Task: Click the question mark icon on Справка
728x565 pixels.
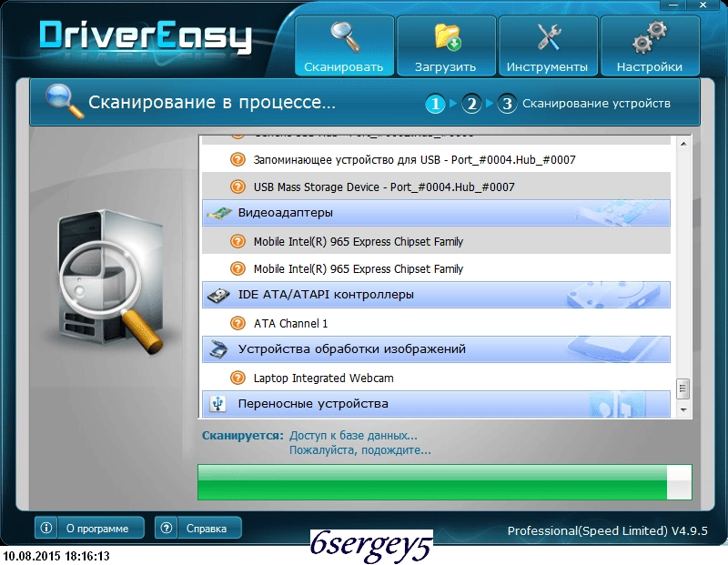Action: 167,528
